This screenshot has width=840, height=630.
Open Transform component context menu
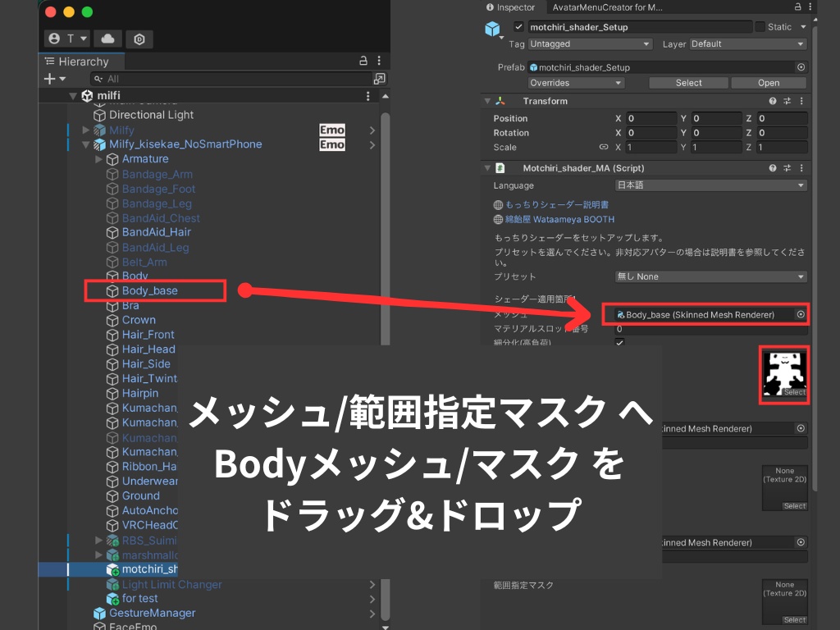point(801,101)
